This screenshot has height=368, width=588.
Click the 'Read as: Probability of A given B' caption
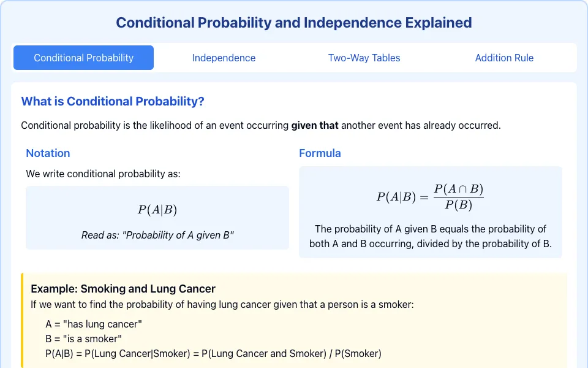[157, 235]
